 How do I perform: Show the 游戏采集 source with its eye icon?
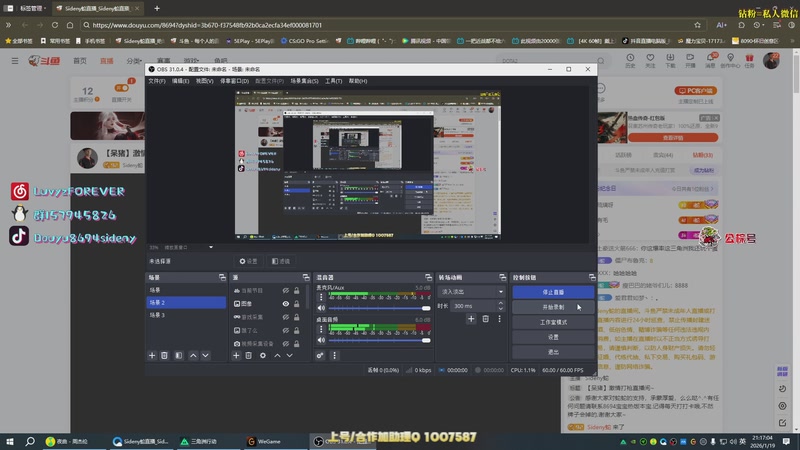(286, 317)
